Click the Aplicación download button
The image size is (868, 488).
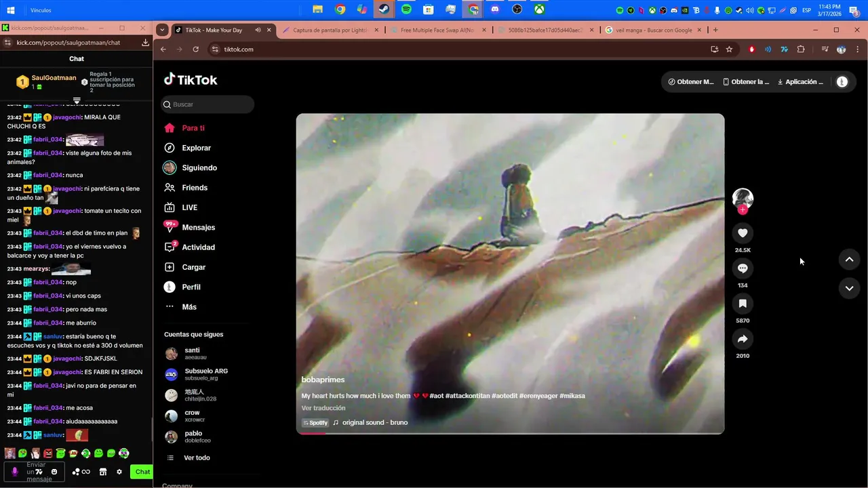[x=800, y=82]
